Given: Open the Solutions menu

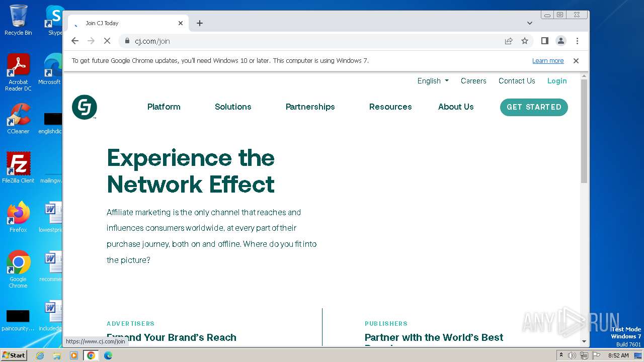Looking at the screenshot, I should (233, 107).
